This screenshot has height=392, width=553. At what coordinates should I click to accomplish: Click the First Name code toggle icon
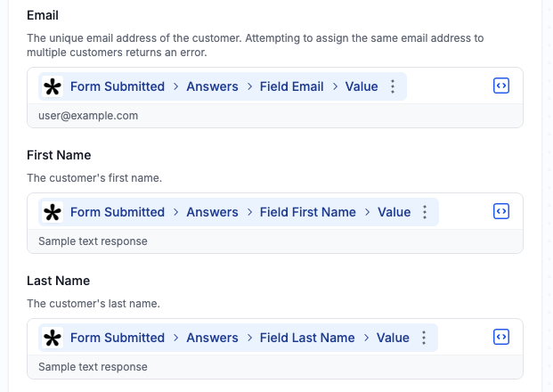tap(501, 212)
